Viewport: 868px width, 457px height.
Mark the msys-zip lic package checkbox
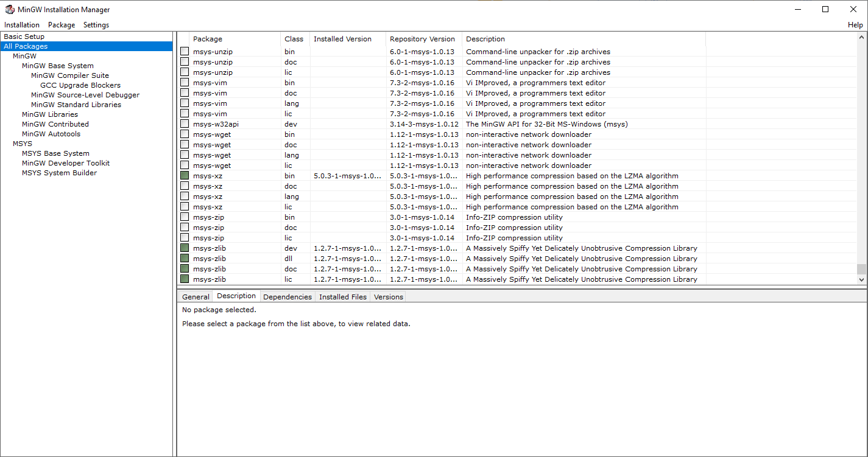(x=185, y=238)
